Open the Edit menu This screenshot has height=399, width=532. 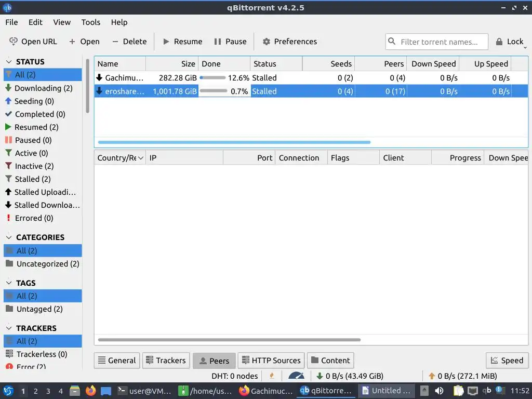[x=35, y=22]
